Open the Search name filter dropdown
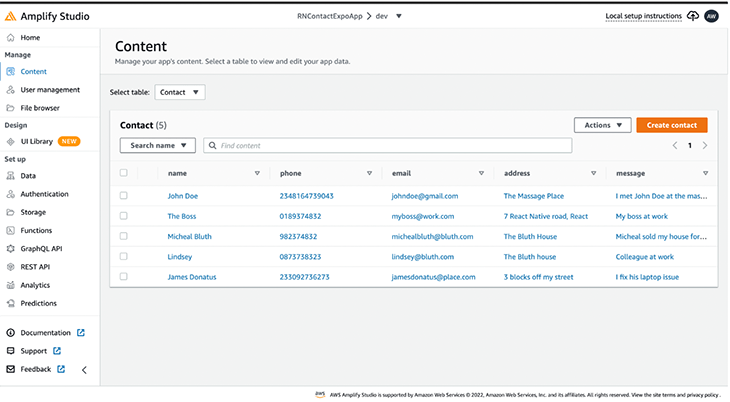 coord(157,145)
